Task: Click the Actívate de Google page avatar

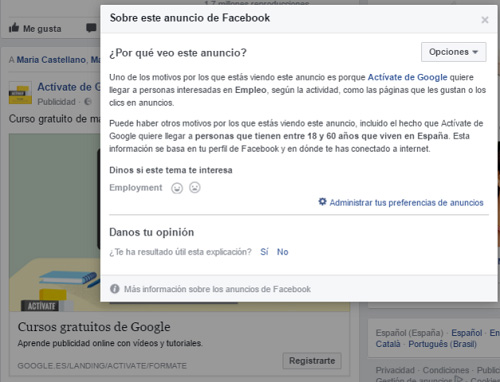Action: click(x=20, y=93)
